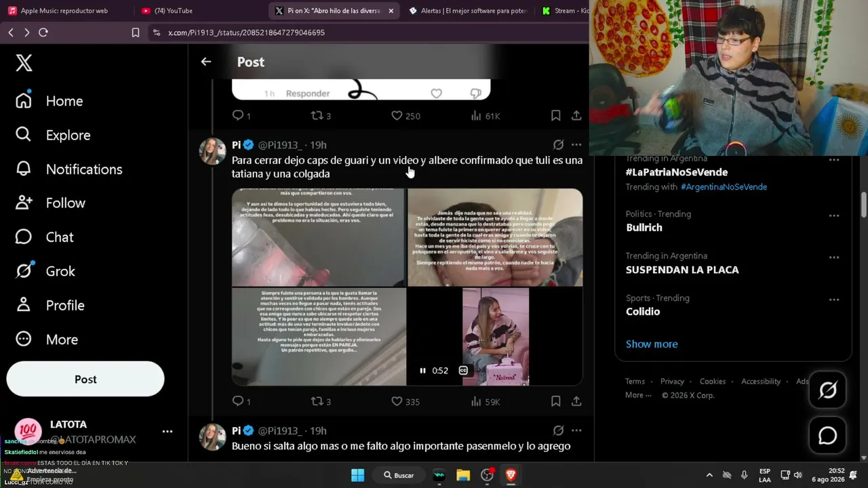Open Brave browser on the taskbar
This screenshot has height=488, width=868.
click(x=511, y=475)
